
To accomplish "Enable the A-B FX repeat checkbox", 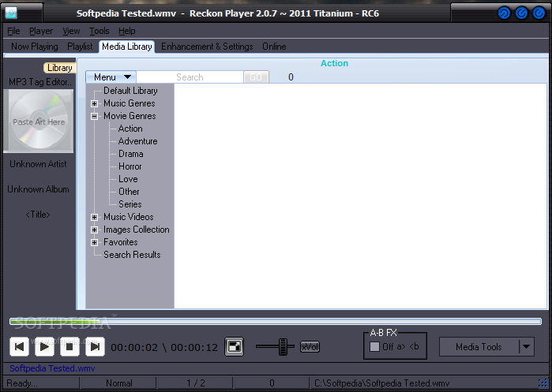I will coord(374,346).
